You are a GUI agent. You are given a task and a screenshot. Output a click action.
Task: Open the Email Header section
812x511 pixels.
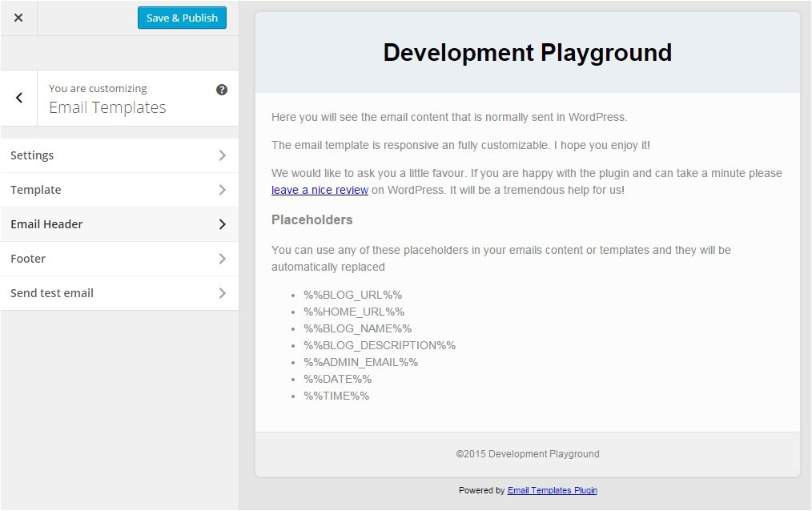119,224
